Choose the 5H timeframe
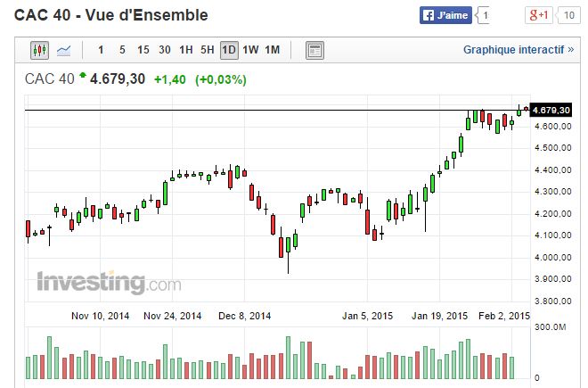Image resolution: width=588 pixels, height=388 pixels. [208, 50]
